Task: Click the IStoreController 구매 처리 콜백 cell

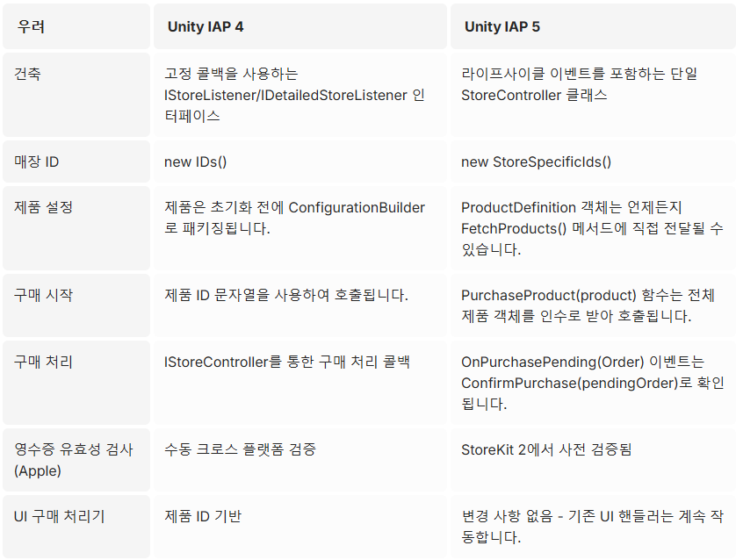Action: 300,383
